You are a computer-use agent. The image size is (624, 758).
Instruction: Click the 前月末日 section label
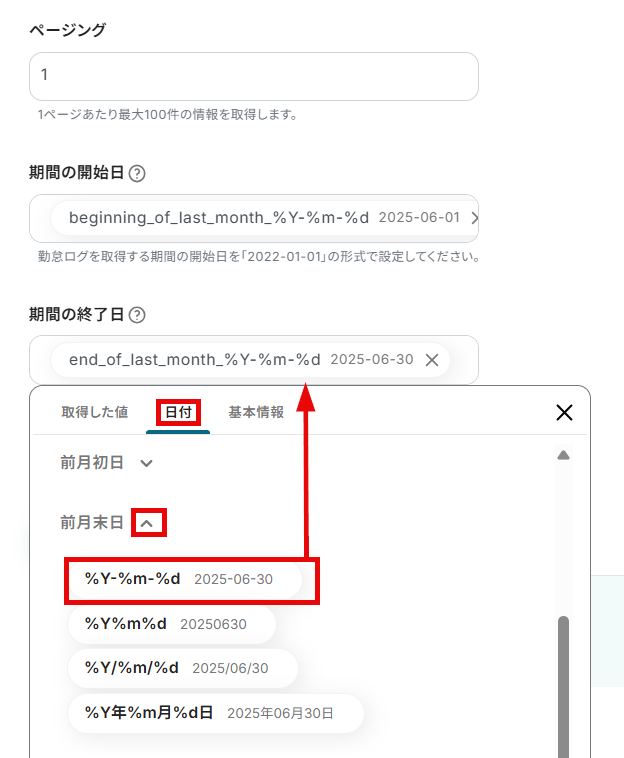pos(92,523)
